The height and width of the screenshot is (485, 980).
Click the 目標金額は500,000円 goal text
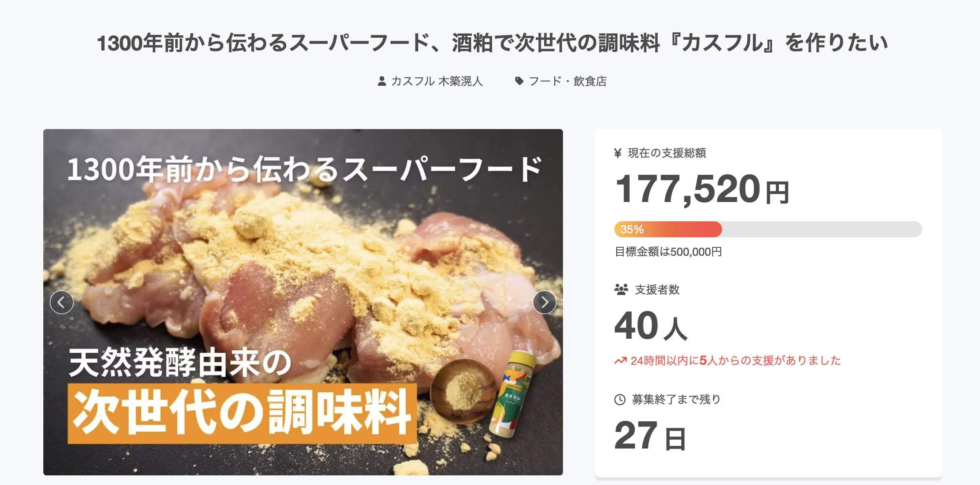pyautogui.click(x=668, y=252)
